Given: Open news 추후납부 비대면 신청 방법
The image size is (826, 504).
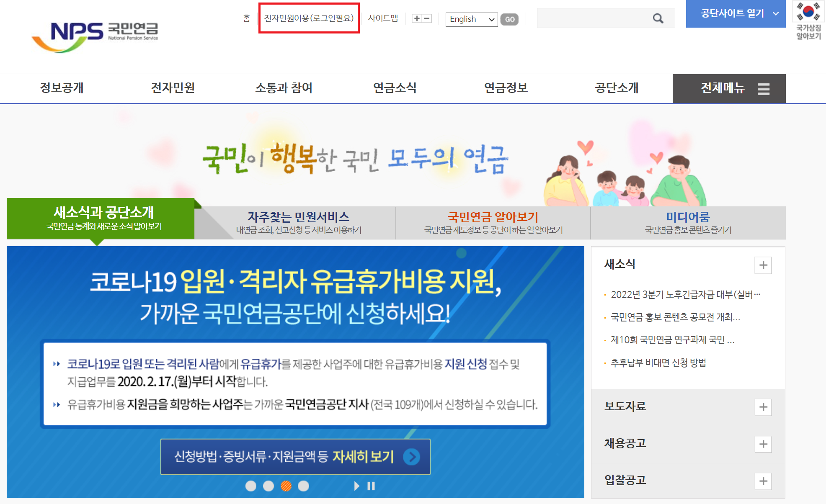Looking at the screenshot, I should 658,363.
